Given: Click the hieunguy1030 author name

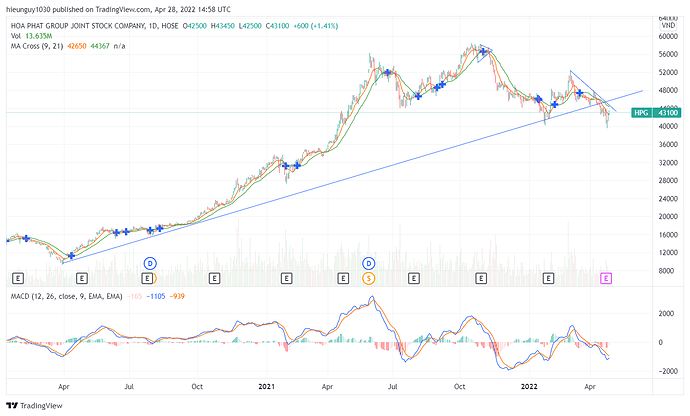Looking at the screenshot, I should pyautogui.click(x=29, y=9).
